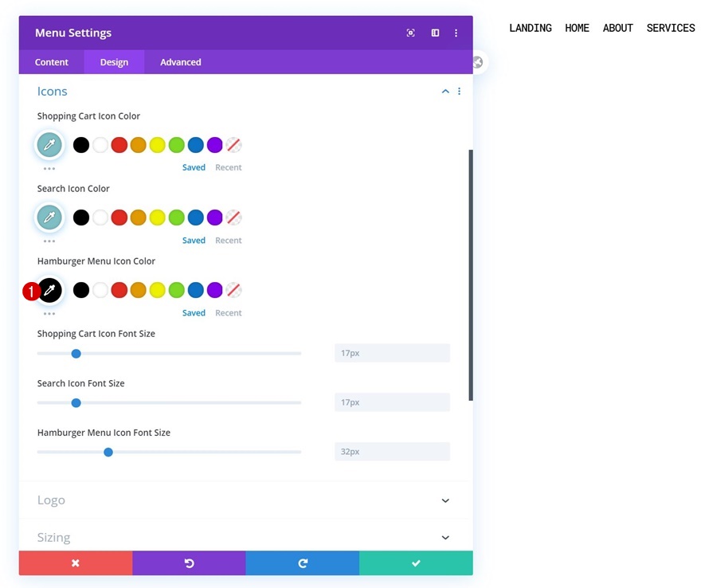Pick purple swatch for Hamburger Menu Icon Color
Viewport: 701px width, 588px height.
pyautogui.click(x=214, y=290)
